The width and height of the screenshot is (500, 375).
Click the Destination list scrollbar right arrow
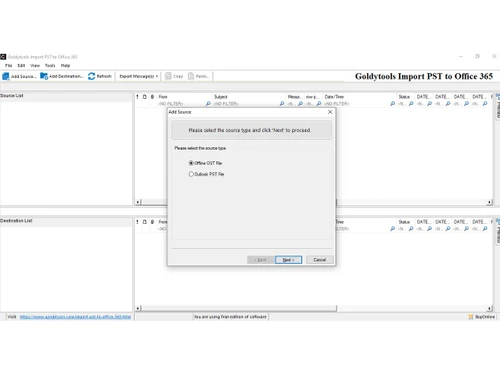coord(489,308)
